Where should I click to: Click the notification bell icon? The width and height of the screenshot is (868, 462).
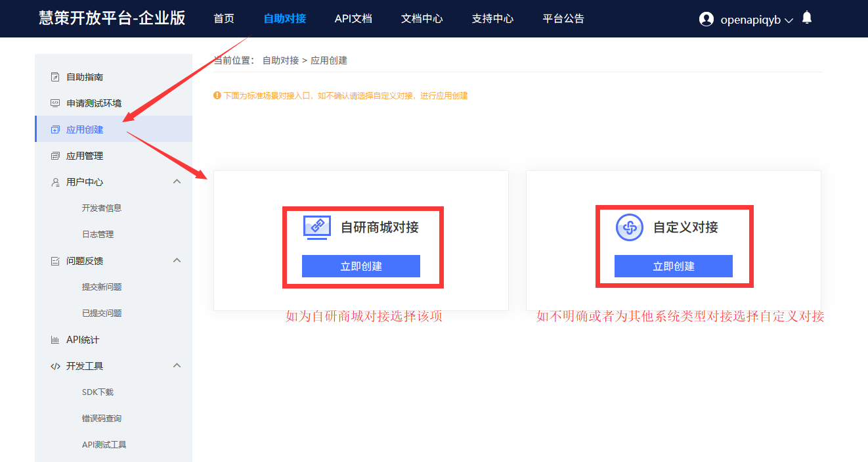click(807, 18)
